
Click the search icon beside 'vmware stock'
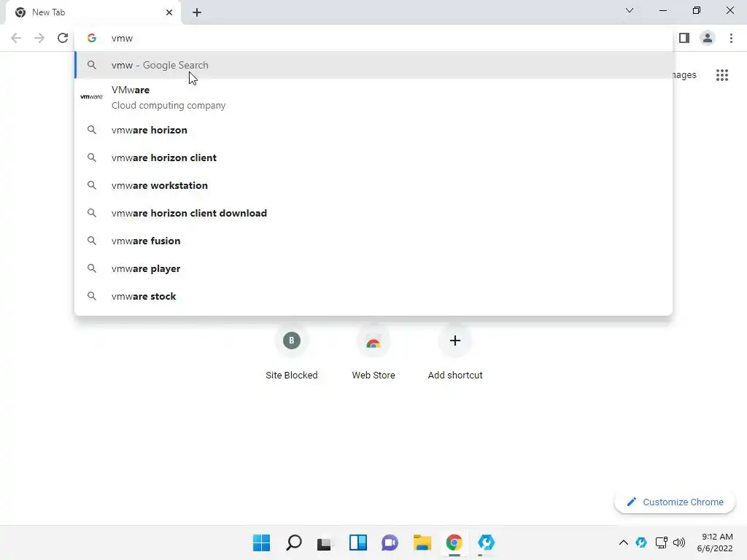92,296
